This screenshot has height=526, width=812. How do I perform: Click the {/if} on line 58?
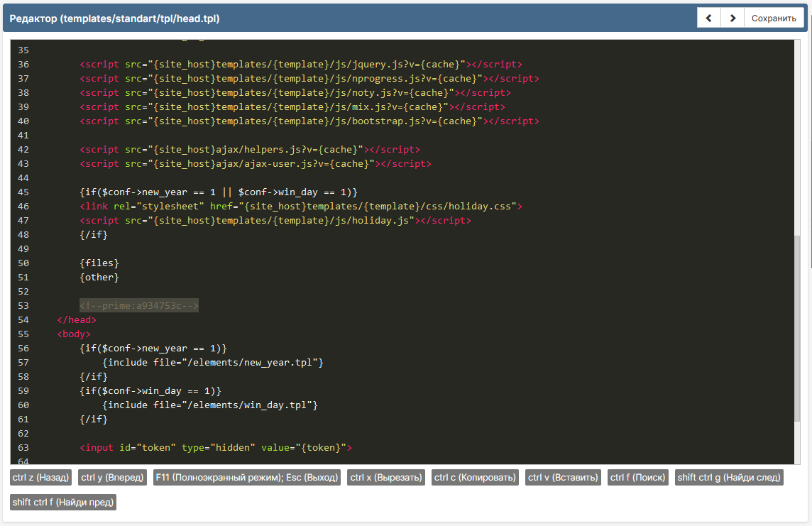94,376
